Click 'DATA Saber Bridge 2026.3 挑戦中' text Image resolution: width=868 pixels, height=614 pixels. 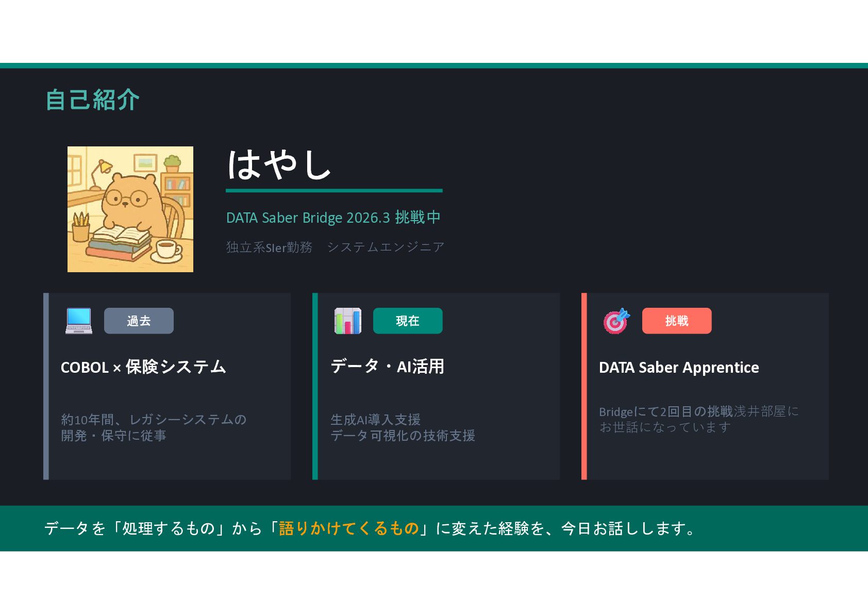pos(333,218)
